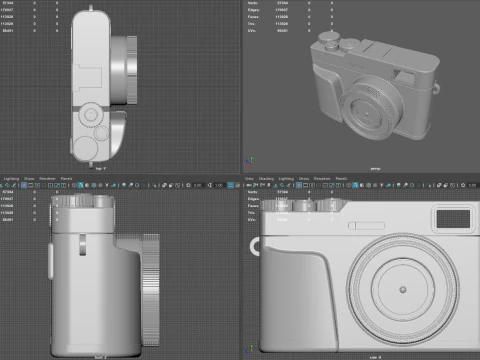Viewport: 480px width, 360px height.
Task: Toggle X-ray mode in the lens-front viewport toolbar
Action: (x=439, y=185)
